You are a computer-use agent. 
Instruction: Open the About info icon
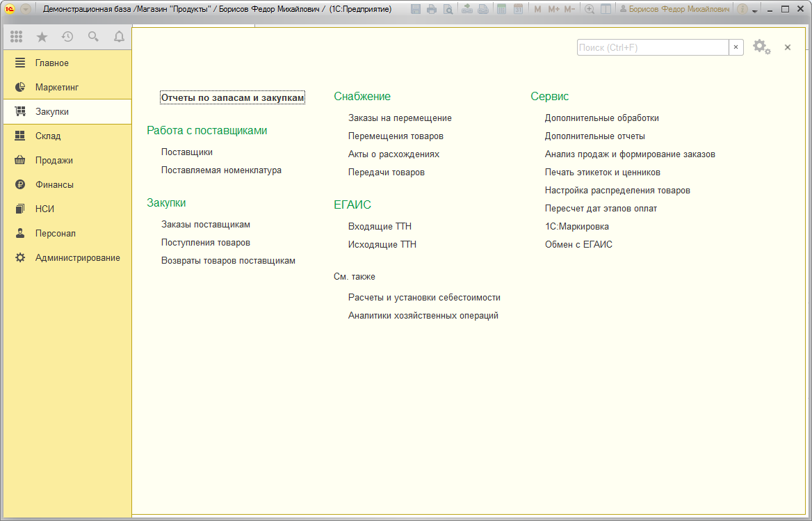[742, 9]
